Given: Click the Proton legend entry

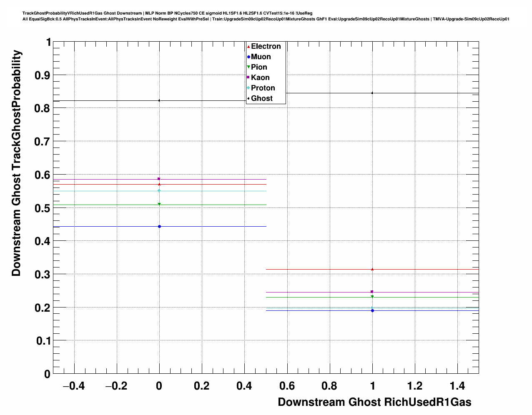Looking at the screenshot, I should click(261, 88).
